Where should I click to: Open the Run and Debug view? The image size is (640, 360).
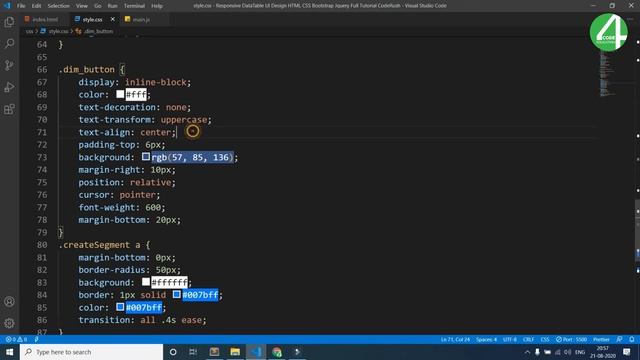(9, 87)
